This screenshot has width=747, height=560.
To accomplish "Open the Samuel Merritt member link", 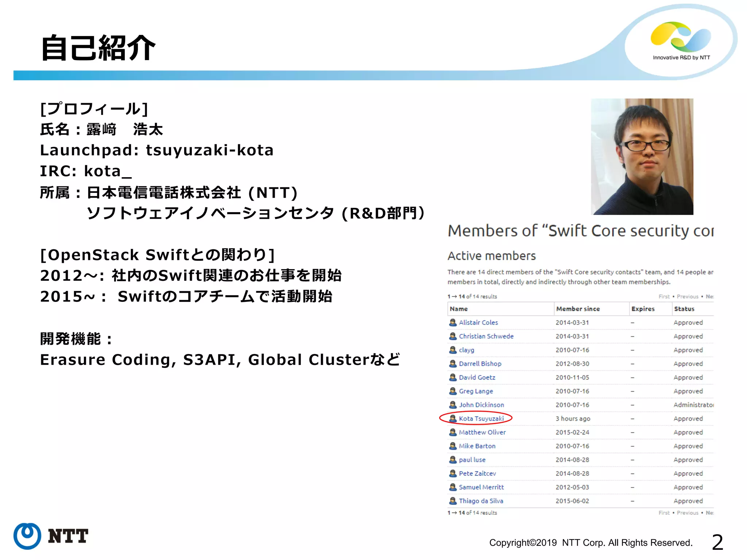I will pyautogui.click(x=481, y=487).
